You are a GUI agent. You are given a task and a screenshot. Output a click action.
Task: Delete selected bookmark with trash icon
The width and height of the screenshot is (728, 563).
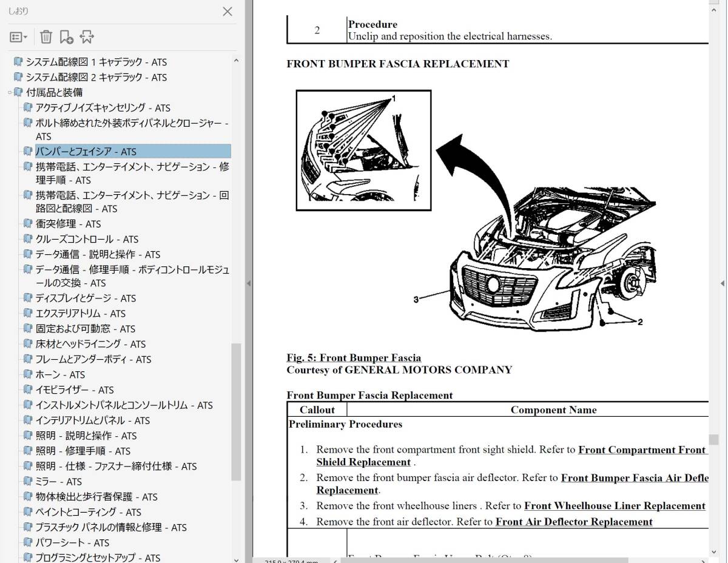tap(46, 37)
